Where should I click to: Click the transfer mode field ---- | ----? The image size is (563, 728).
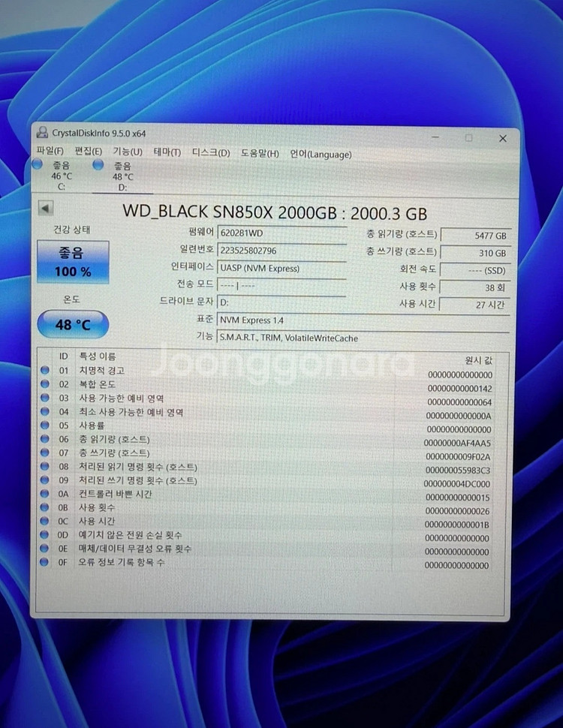pos(281,285)
